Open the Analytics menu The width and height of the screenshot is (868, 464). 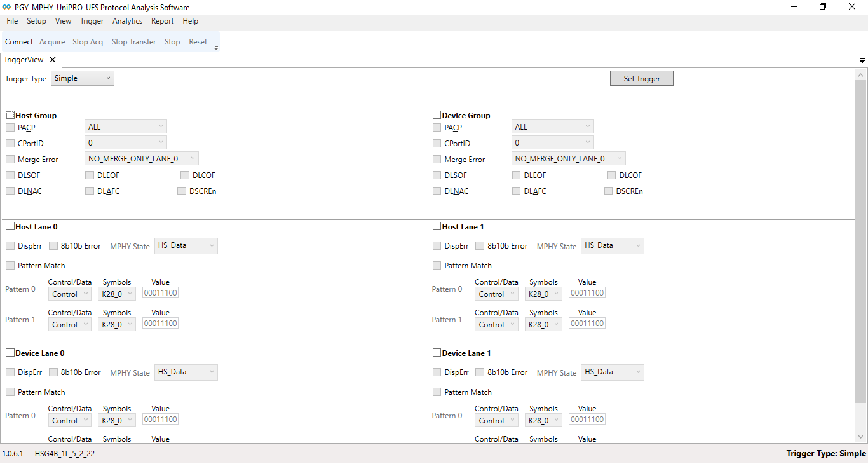click(x=127, y=21)
